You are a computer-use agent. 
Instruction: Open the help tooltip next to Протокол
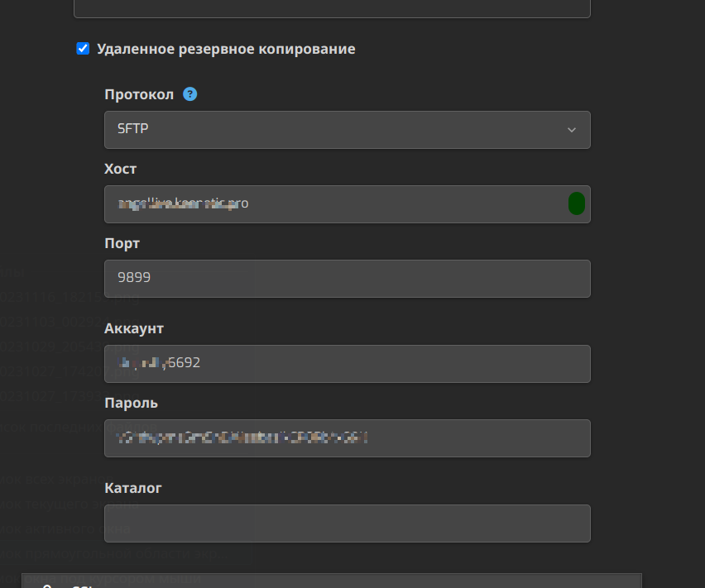pos(189,94)
